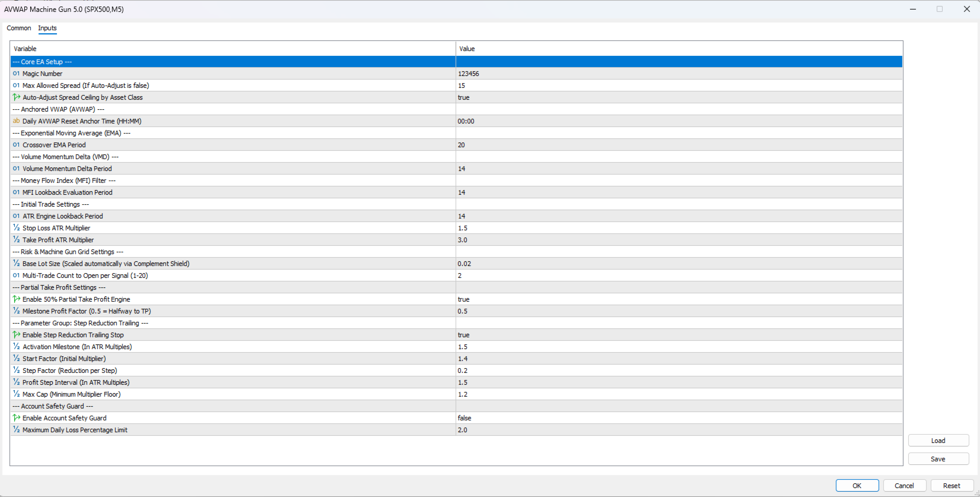
Task: Click the 'ab' string icon for Daily AVWAP Reset
Action: 16,121
